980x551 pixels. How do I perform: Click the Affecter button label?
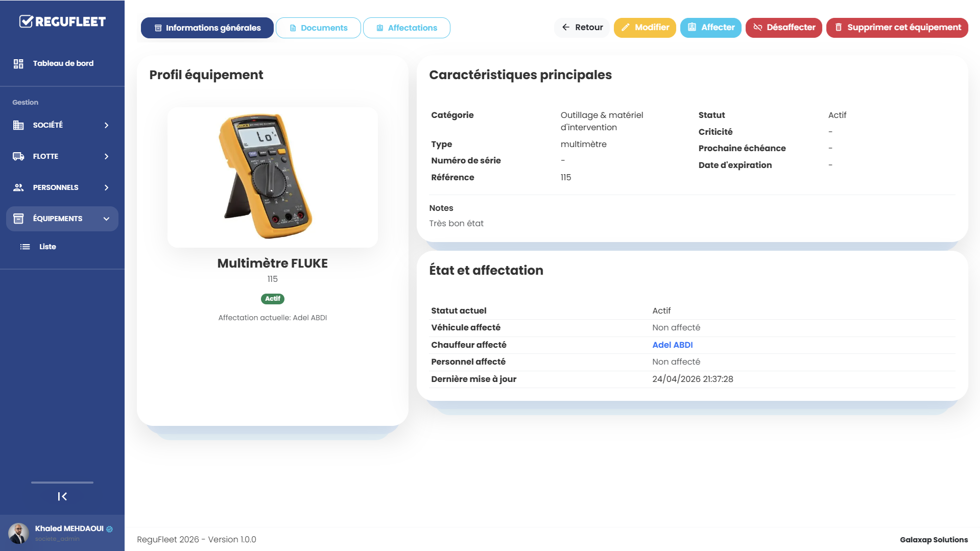718,28
